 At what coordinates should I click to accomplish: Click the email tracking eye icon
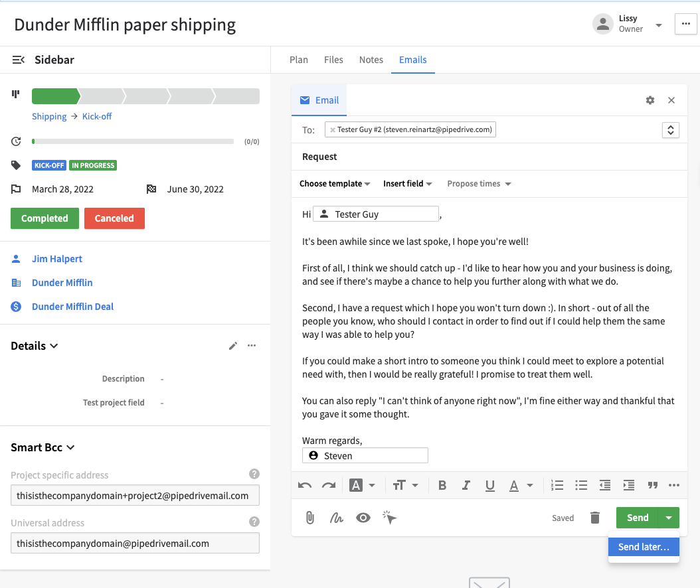click(x=363, y=518)
